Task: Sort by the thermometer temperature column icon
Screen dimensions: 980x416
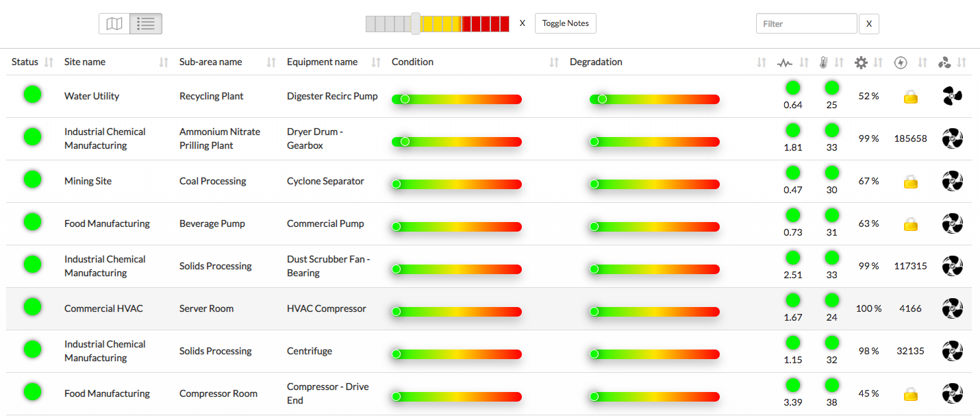Action: click(823, 63)
